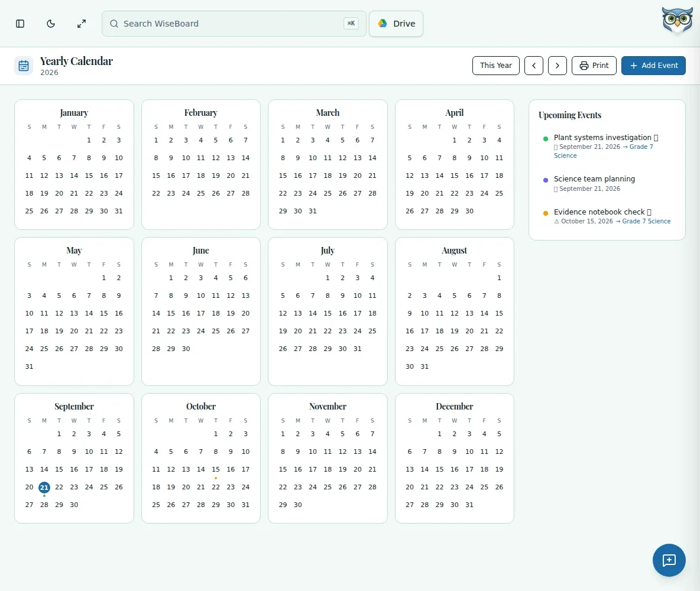Select August 31

point(424,366)
